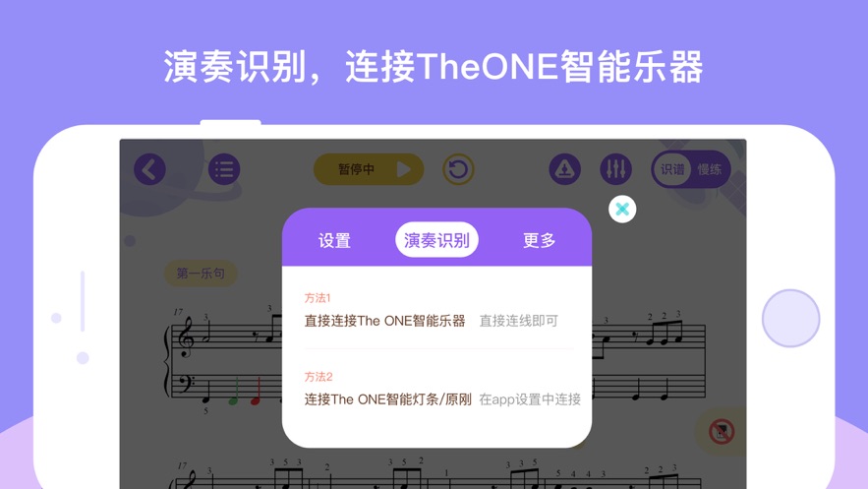Select the 设置 tab
Screen dimensions: 868x489
(334, 240)
